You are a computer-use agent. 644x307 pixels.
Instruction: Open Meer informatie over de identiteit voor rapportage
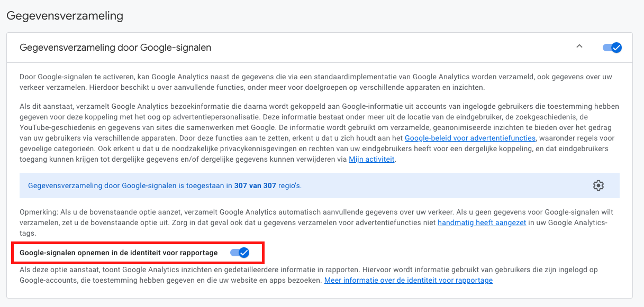409,280
